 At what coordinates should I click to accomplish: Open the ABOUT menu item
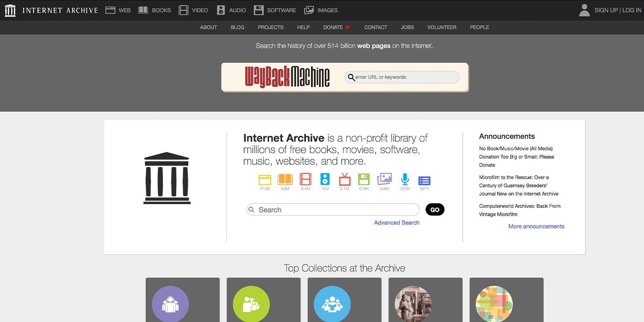[209, 28]
